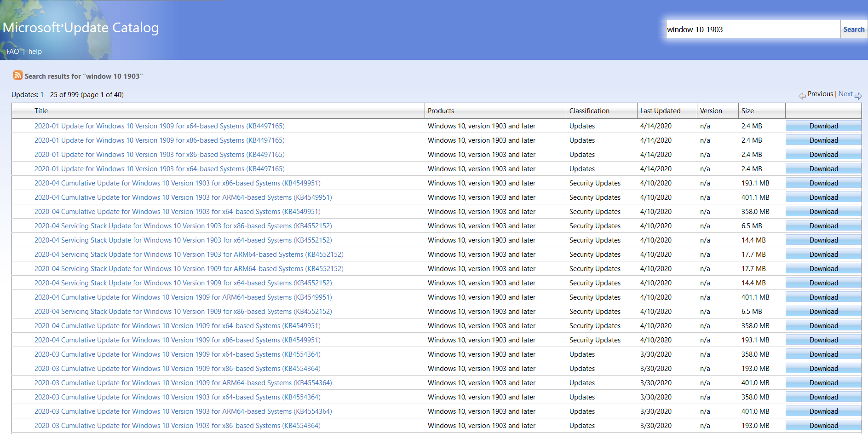Viewport: 868px width, 434px height.
Task: Open 2020-04 Cumulative Update 1903 x86 KB4549951
Action: pyautogui.click(x=177, y=183)
